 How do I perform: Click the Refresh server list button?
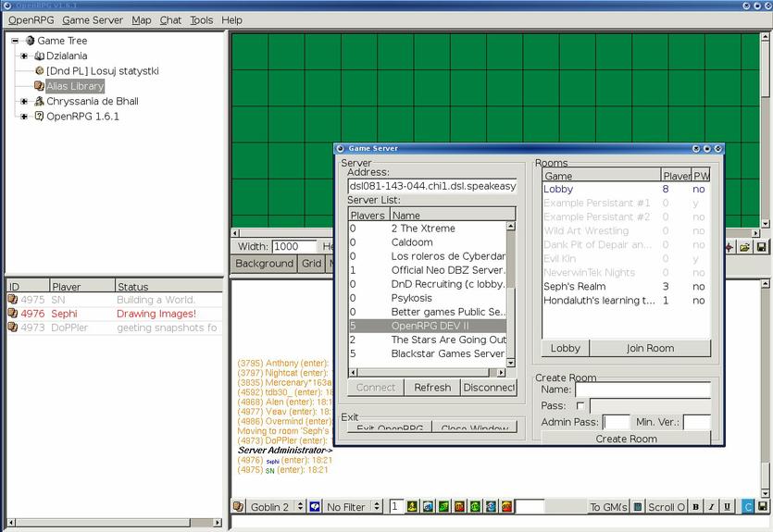point(432,388)
